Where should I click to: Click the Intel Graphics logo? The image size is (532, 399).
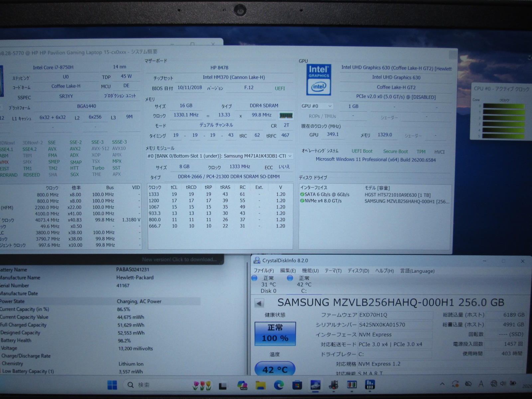(318, 80)
